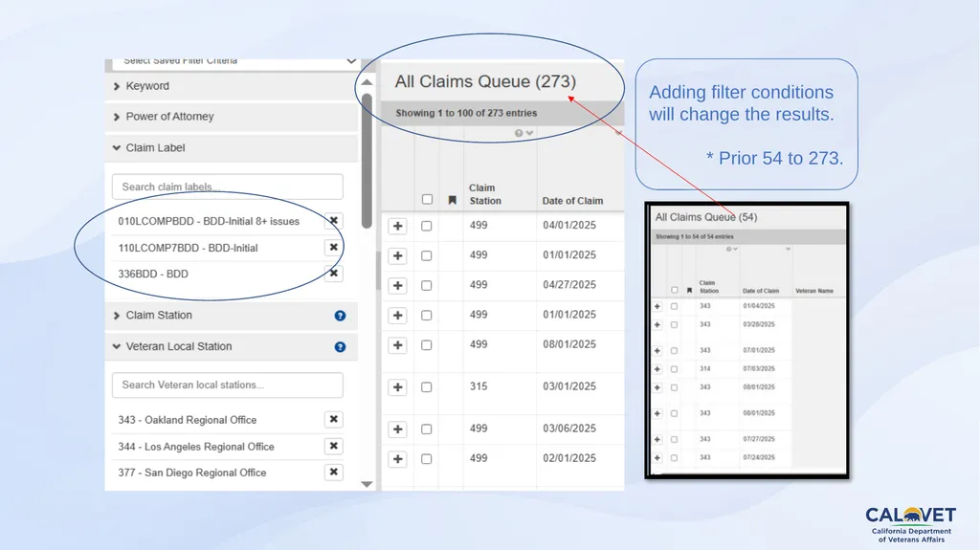The width and height of the screenshot is (980, 550).
Task: Check the box for claim dated 04/01/2025
Action: 426,226
